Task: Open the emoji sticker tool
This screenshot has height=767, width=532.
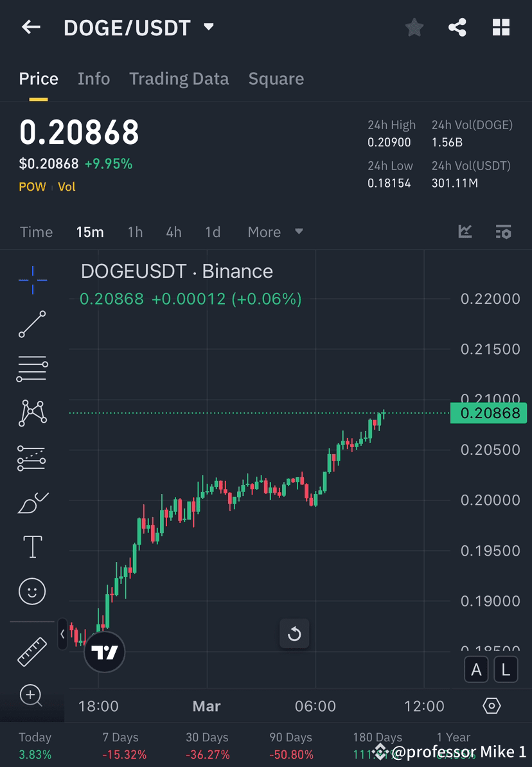Action: 32,591
